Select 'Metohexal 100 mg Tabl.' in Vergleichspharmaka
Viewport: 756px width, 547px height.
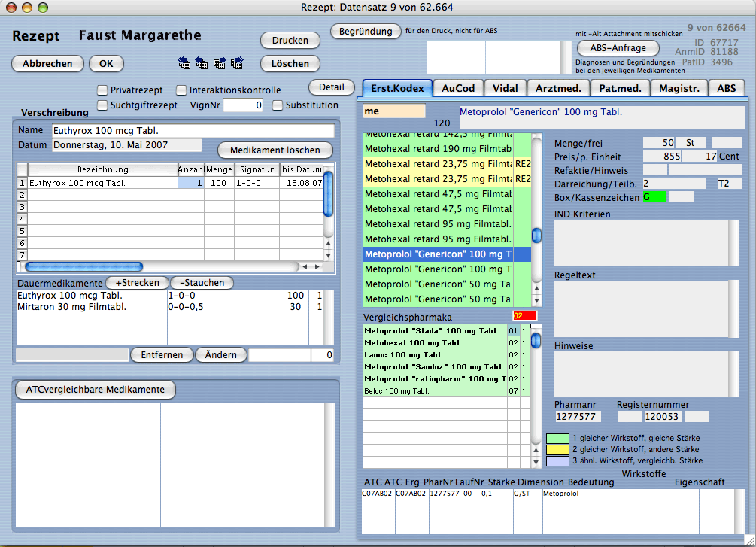446,343
